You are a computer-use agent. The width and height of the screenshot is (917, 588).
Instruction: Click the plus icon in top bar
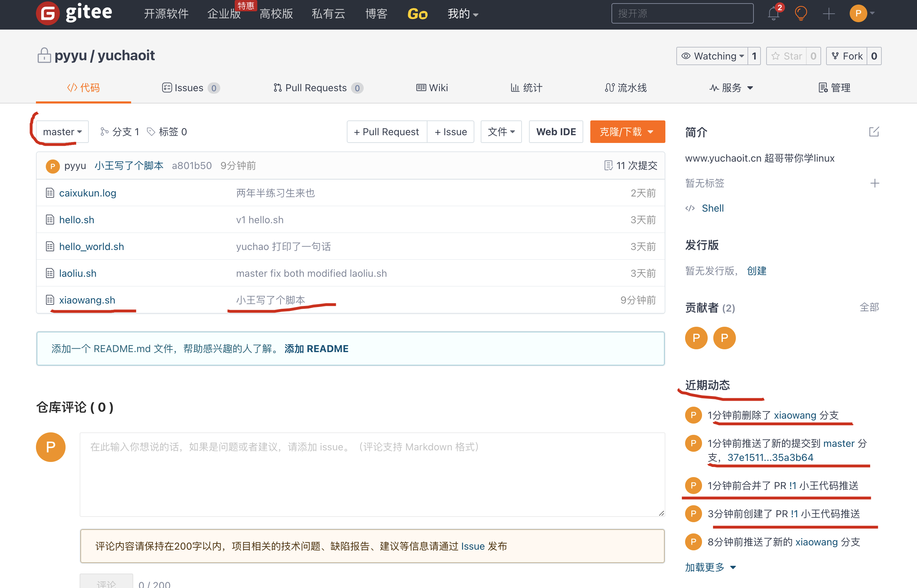pyautogui.click(x=828, y=14)
